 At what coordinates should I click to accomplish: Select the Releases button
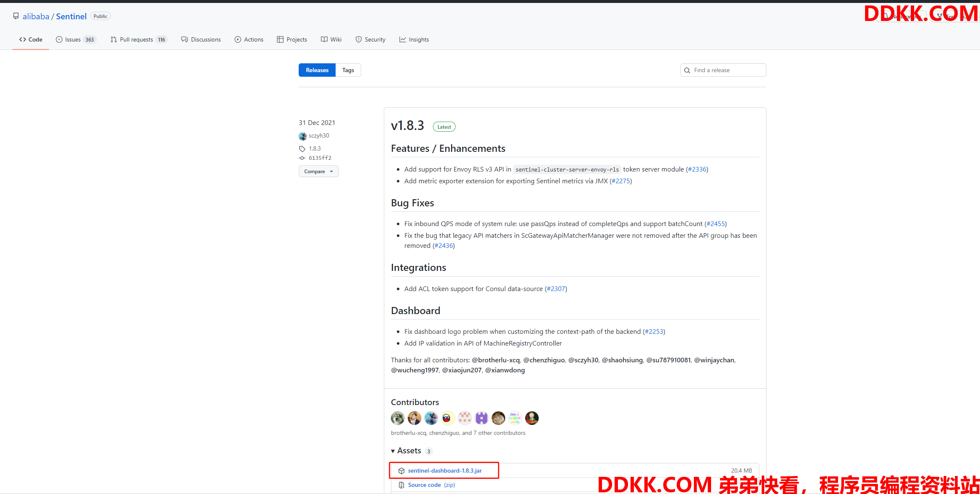317,70
